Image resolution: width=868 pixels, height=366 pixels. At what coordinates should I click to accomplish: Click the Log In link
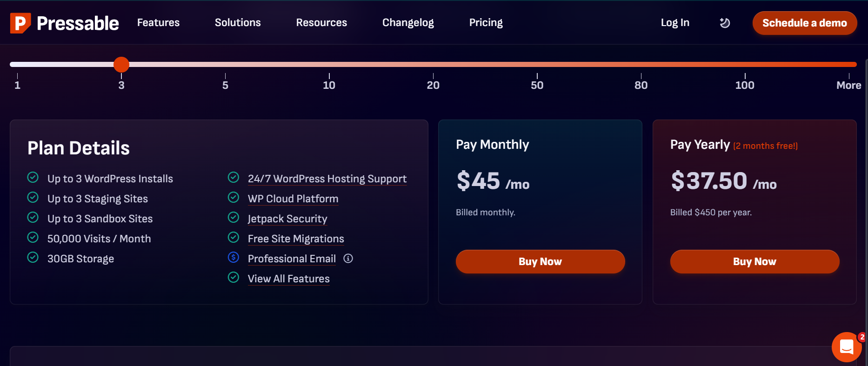[675, 23]
